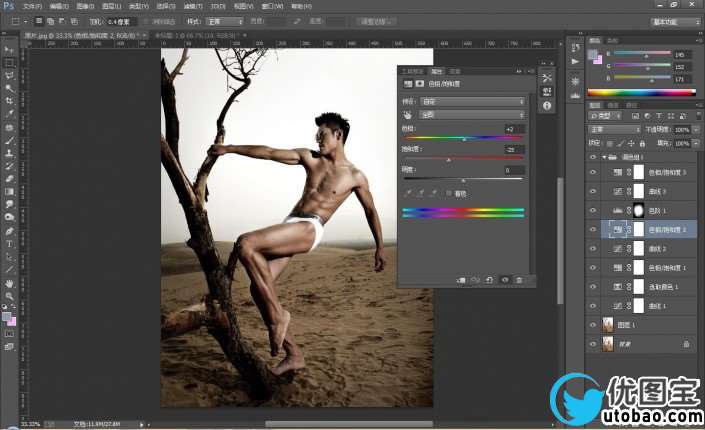Select the Eyedropper tool in toolbox

coord(9,114)
